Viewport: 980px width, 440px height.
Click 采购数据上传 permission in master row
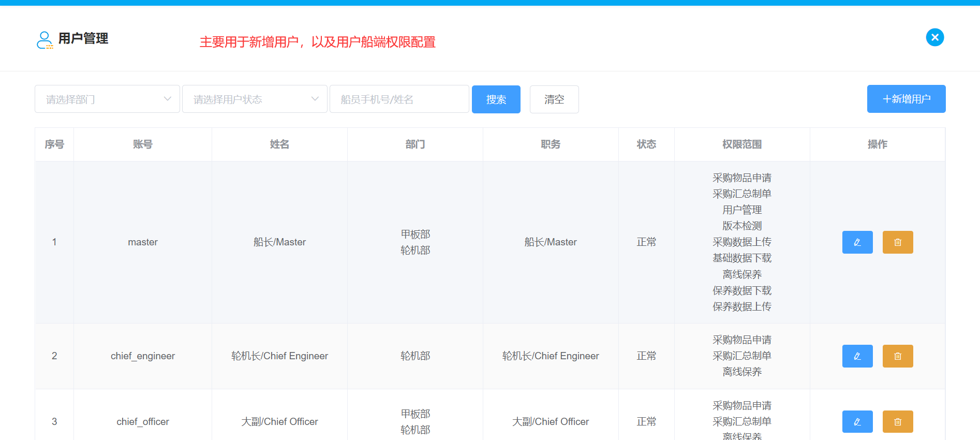point(742,242)
